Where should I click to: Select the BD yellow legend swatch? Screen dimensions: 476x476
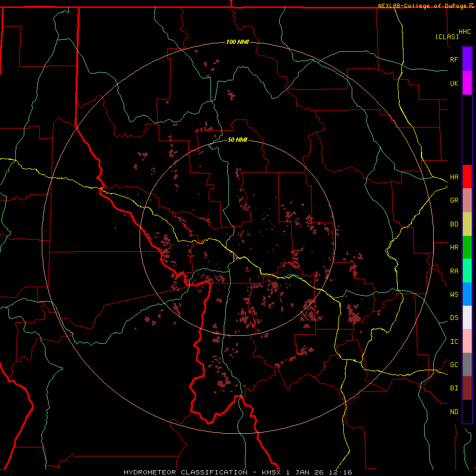467,224
